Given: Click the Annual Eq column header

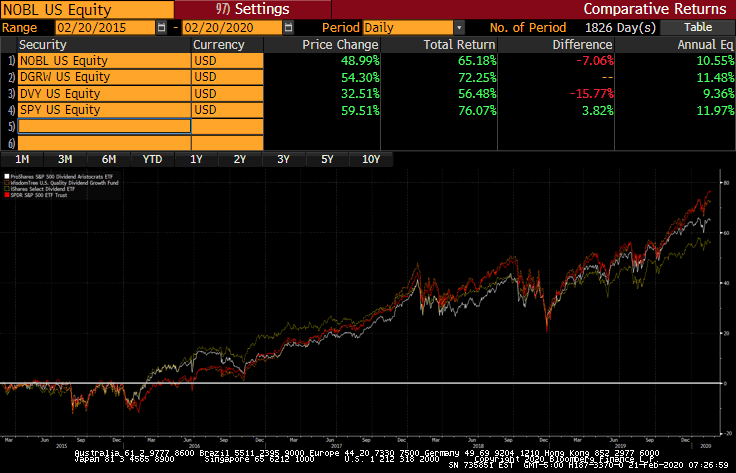Looking at the screenshot, I should click(x=675, y=45).
